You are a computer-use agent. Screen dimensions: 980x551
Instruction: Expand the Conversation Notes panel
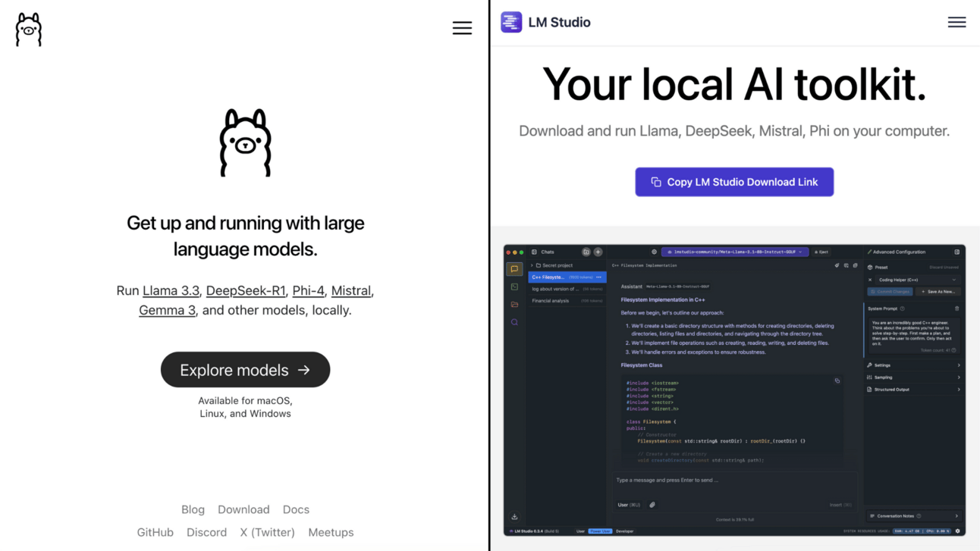tap(914, 516)
